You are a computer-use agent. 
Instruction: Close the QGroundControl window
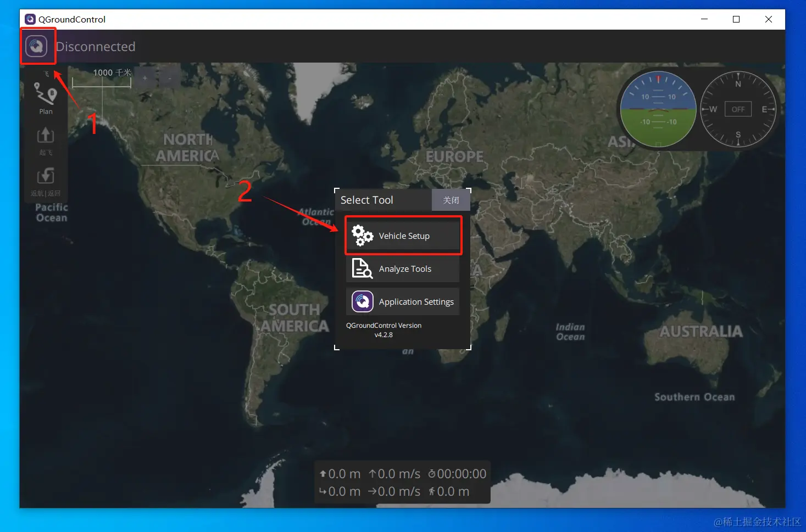point(769,19)
